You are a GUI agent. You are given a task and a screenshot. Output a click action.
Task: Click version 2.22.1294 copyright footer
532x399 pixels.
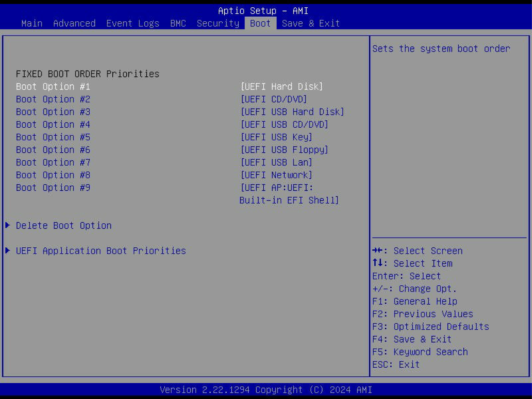click(266, 390)
